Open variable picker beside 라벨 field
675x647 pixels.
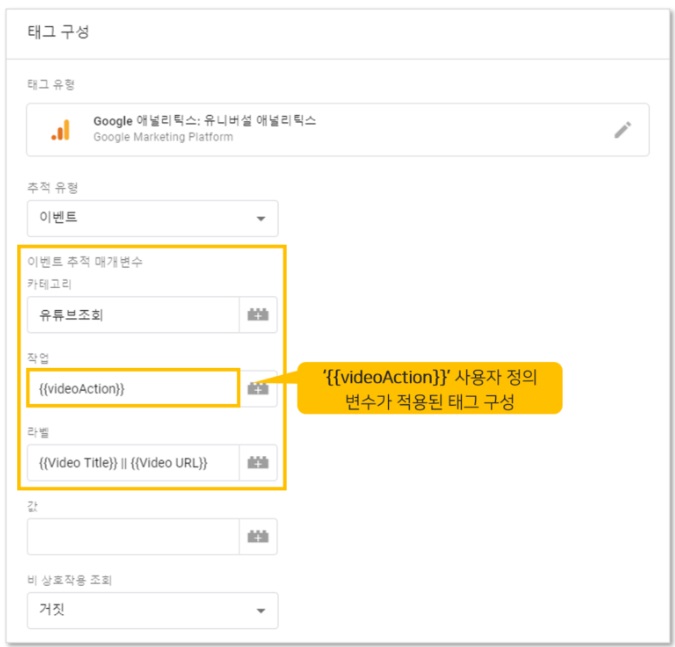pyautogui.click(x=258, y=463)
